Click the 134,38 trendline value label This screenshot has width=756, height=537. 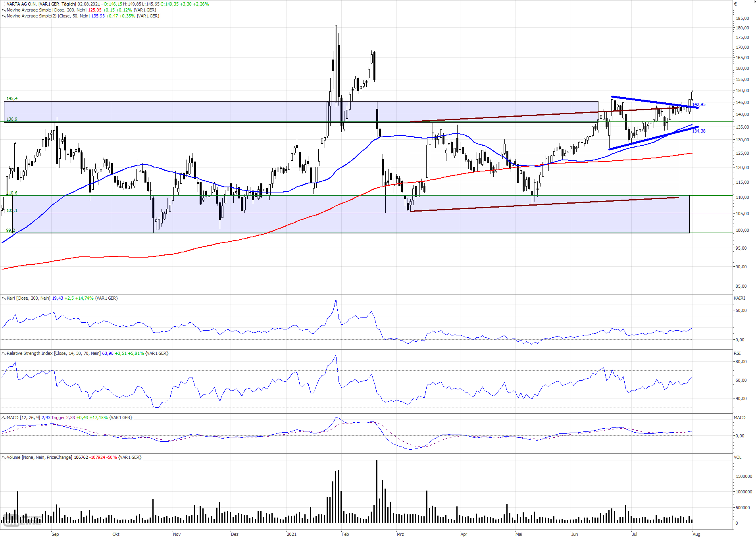[x=699, y=131]
